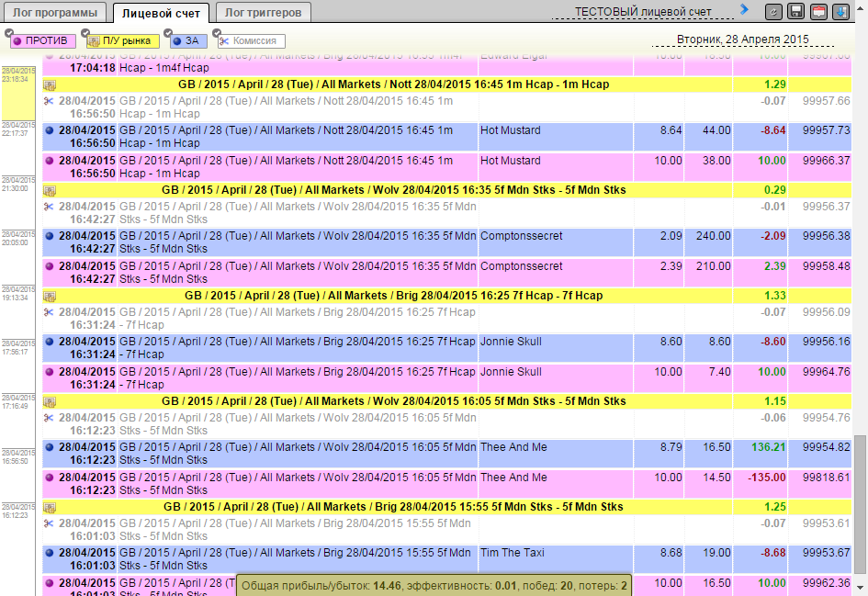868x596 pixels.
Task: Click the profit value 136.21
Action: point(768,447)
